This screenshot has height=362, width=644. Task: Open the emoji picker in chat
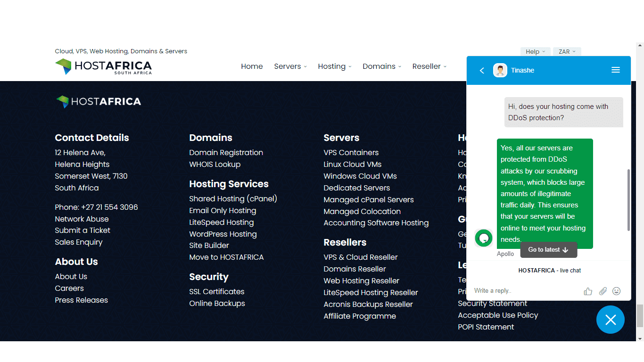pyautogui.click(x=617, y=291)
